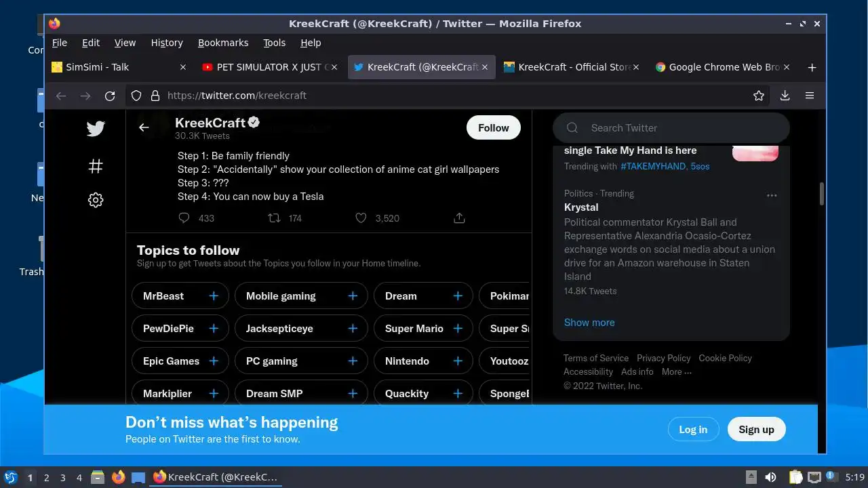Viewport: 868px width, 488px height.
Task: Follow the PewDiePie topic plus icon
Action: pos(214,328)
